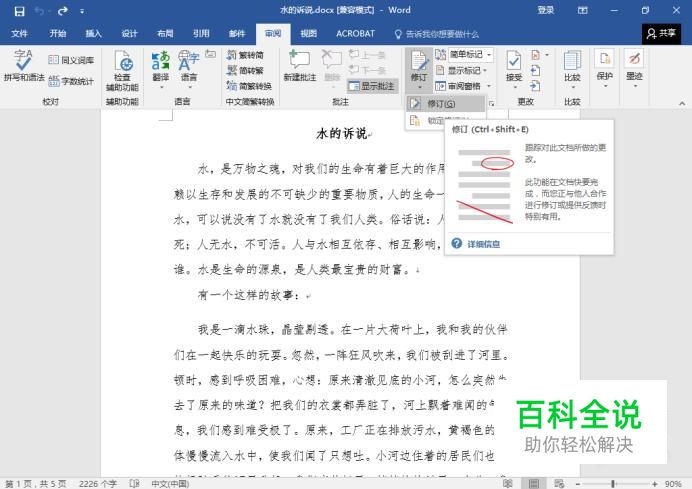
Task: Open the 比较 compare dropdown
Action: point(572,69)
